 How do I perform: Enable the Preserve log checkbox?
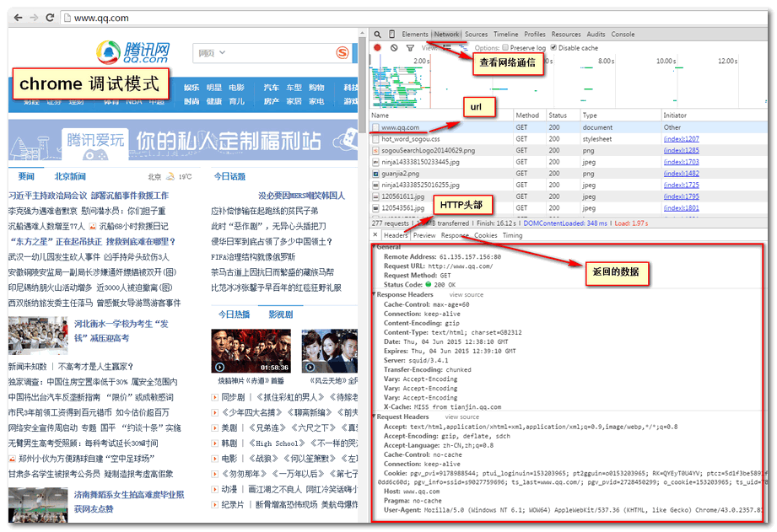(505, 47)
